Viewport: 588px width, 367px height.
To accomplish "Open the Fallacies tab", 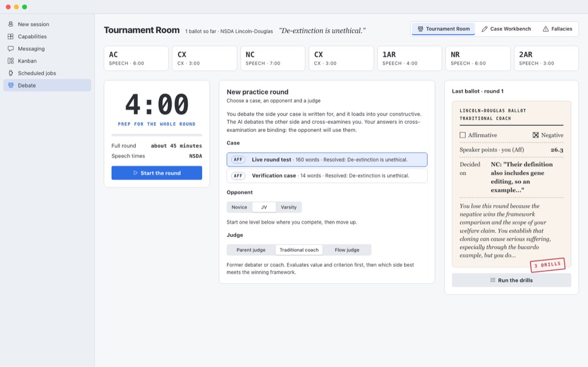I will (557, 29).
